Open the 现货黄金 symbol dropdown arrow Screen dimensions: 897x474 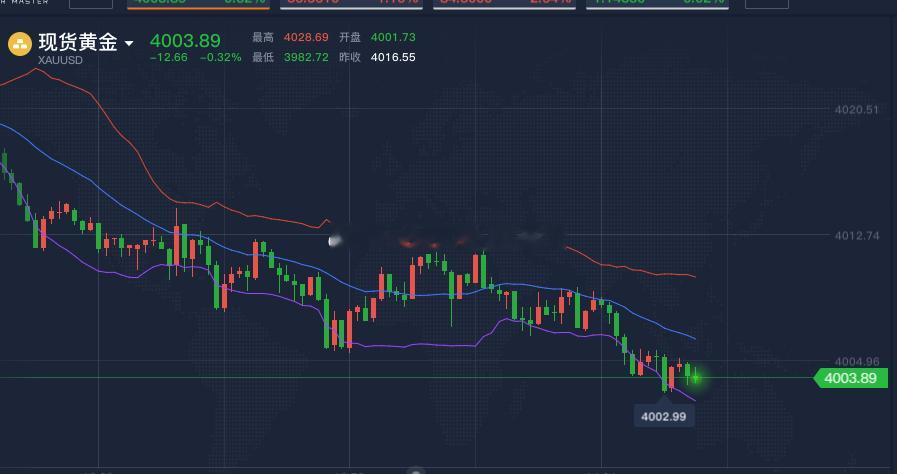129,43
